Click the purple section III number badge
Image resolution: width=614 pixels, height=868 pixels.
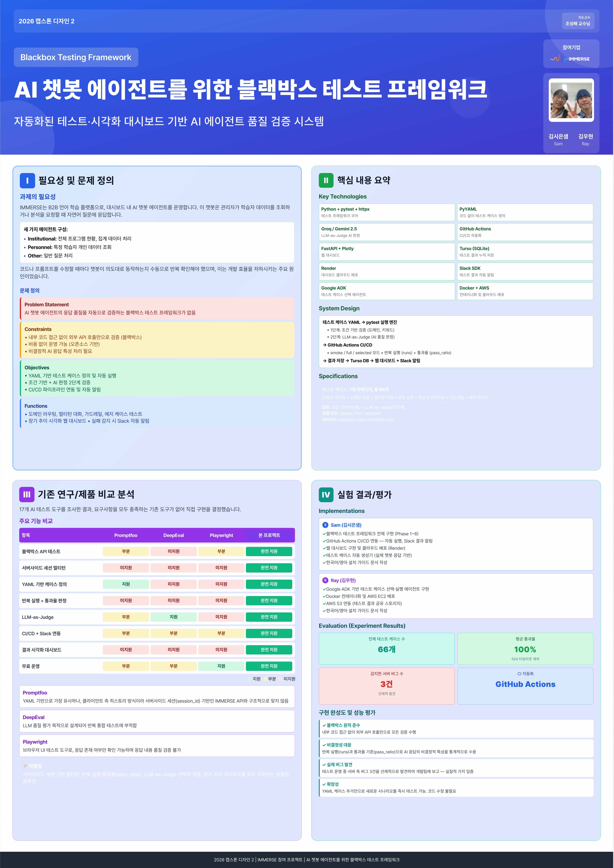[x=27, y=494]
